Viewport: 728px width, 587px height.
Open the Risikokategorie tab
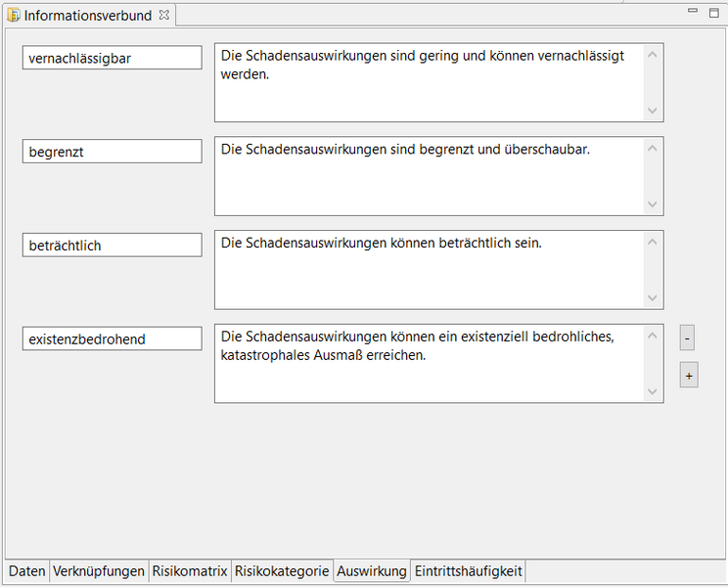point(282,570)
